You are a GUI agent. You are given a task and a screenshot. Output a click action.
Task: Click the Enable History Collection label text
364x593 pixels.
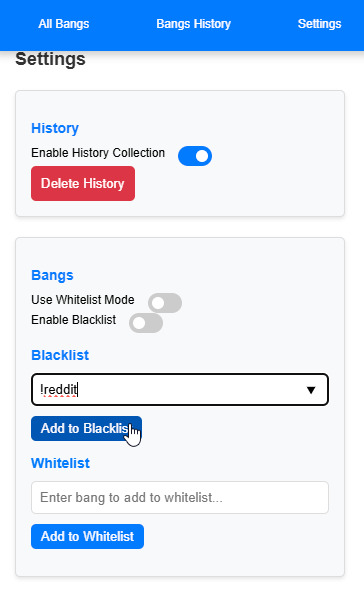(98, 153)
